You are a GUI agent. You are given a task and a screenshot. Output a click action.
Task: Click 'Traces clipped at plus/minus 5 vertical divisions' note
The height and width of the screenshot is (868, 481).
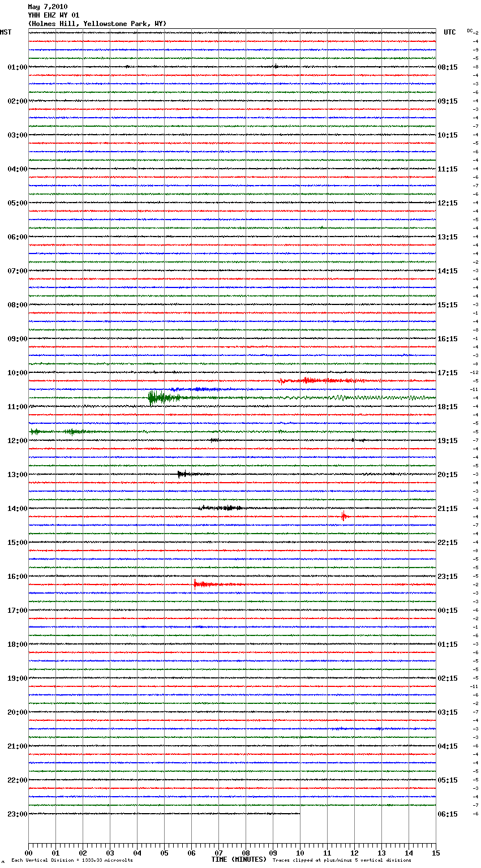(x=342, y=861)
